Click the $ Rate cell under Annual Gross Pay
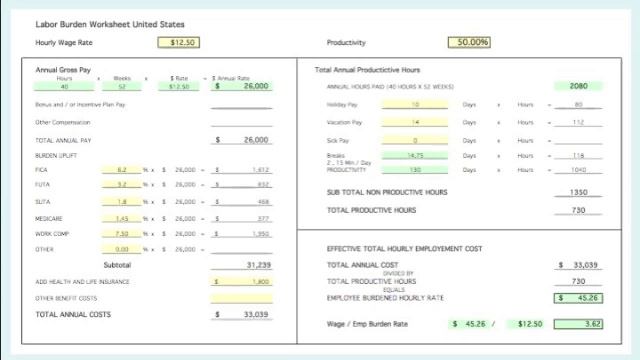 point(179,87)
